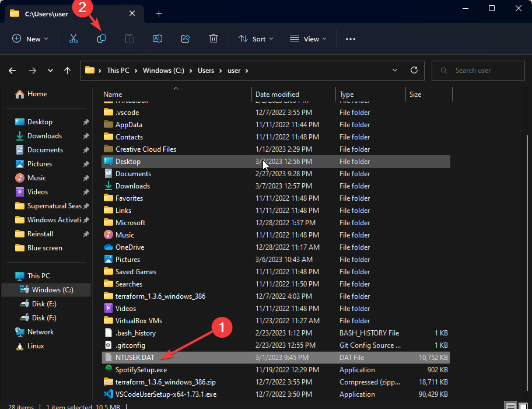The width and height of the screenshot is (532, 409).
Task: Expand chevron after user breadcrumb
Action: point(247,71)
